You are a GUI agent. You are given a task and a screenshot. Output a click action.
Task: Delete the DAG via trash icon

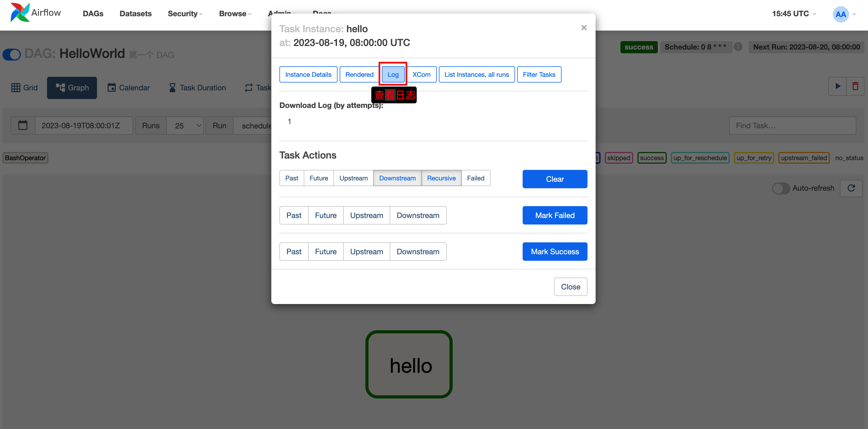[x=856, y=86]
